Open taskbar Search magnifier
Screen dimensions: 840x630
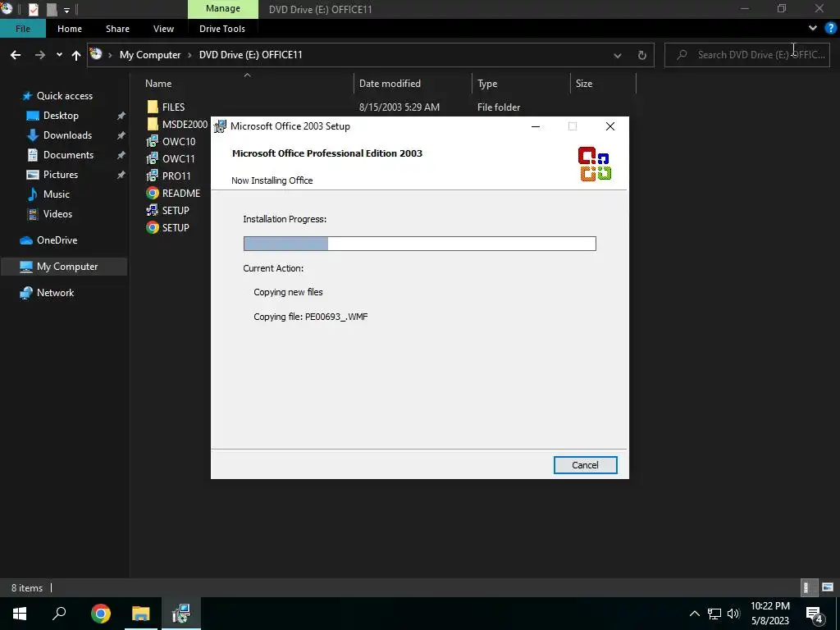click(59, 614)
